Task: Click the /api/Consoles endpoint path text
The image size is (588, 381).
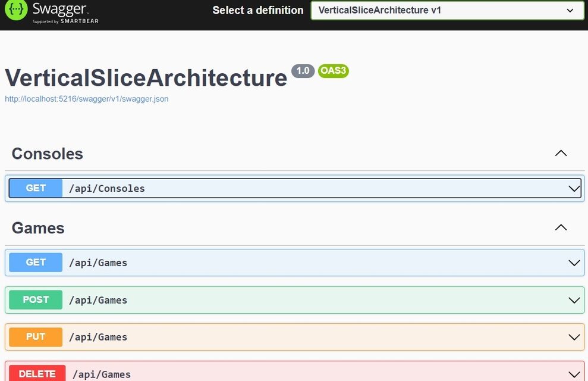Action: pyautogui.click(x=107, y=189)
